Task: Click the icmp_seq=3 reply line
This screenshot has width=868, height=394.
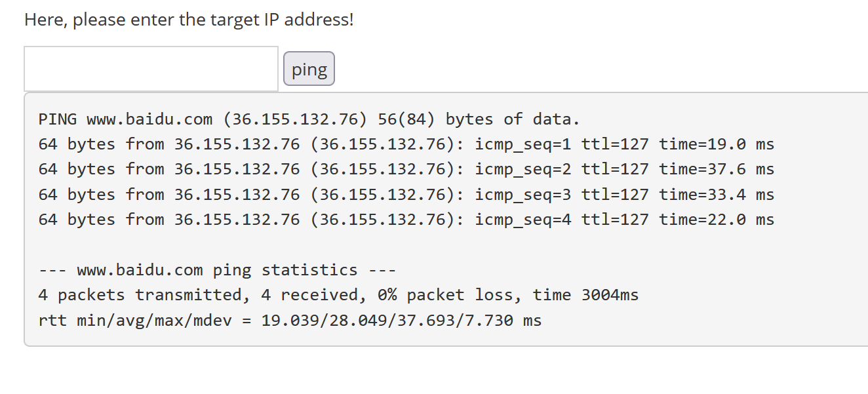Action: (406, 195)
